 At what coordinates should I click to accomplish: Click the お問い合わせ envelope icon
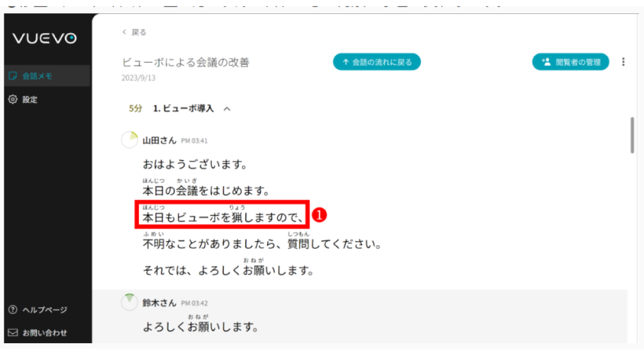click(x=13, y=332)
